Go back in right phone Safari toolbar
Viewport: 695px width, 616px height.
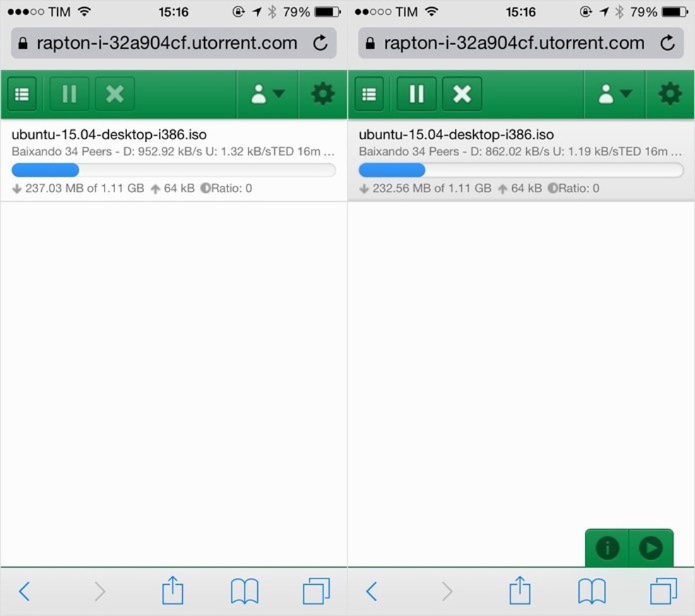pyautogui.click(x=372, y=591)
